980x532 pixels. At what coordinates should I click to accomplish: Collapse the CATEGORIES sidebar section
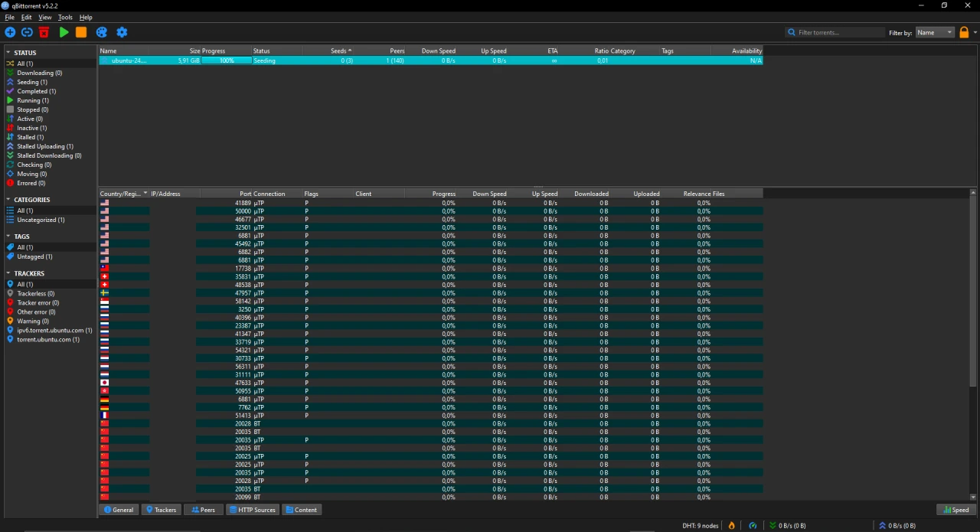(8, 200)
